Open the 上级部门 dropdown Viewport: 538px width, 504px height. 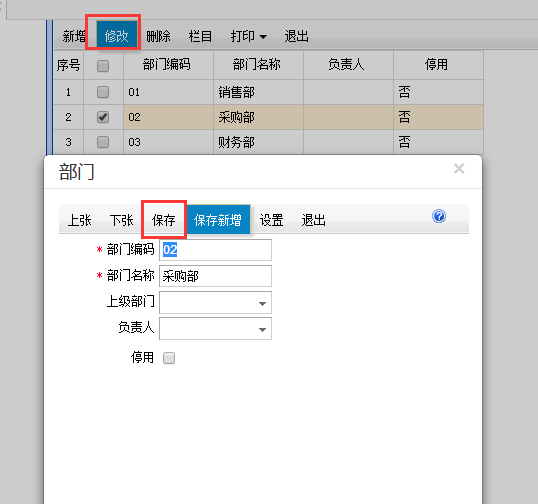pos(215,303)
